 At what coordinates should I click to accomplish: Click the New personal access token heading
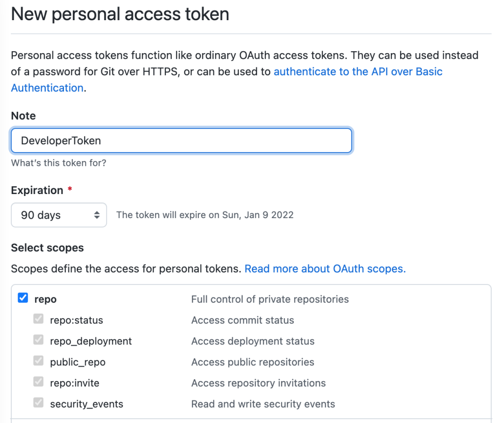[x=120, y=14]
